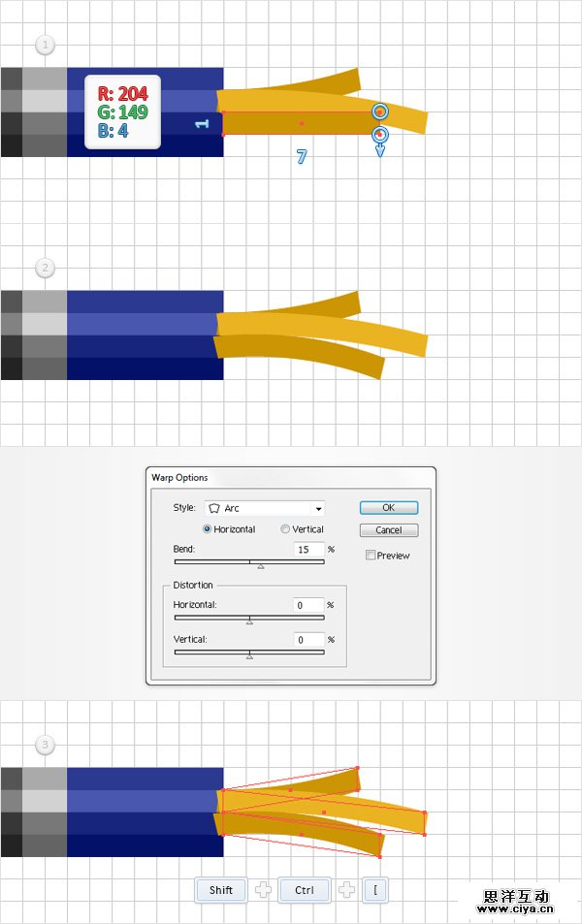Viewport: 582px width, 924px height.
Task: Select the Vertical radio button
Action: point(285,529)
